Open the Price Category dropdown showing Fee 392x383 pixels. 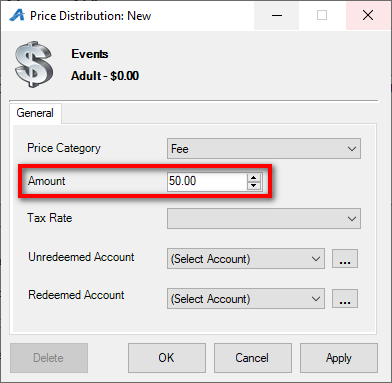[264, 149]
